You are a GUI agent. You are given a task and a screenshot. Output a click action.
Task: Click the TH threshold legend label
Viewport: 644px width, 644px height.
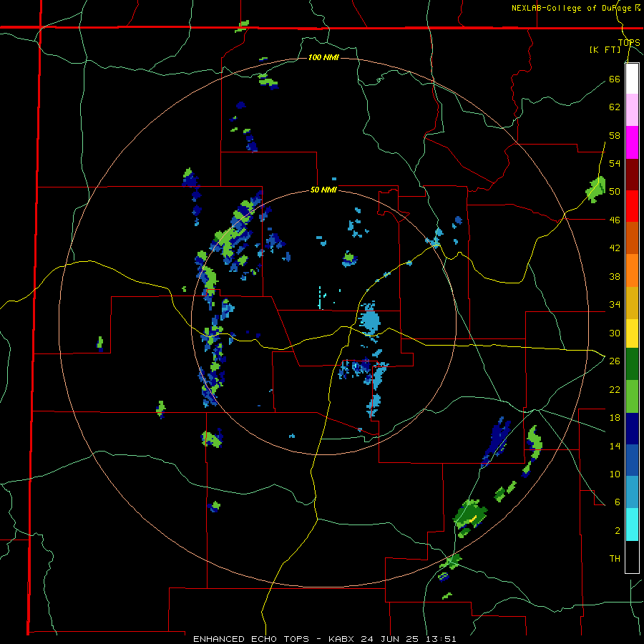(615, 558)
